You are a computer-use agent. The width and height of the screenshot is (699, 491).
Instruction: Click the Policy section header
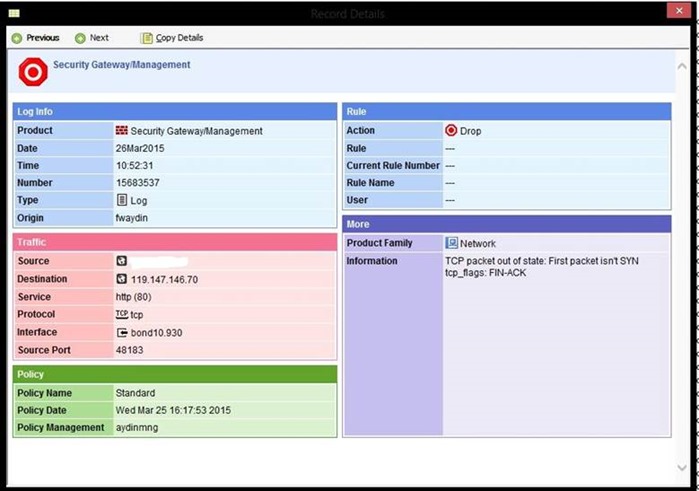click(175, 374)
